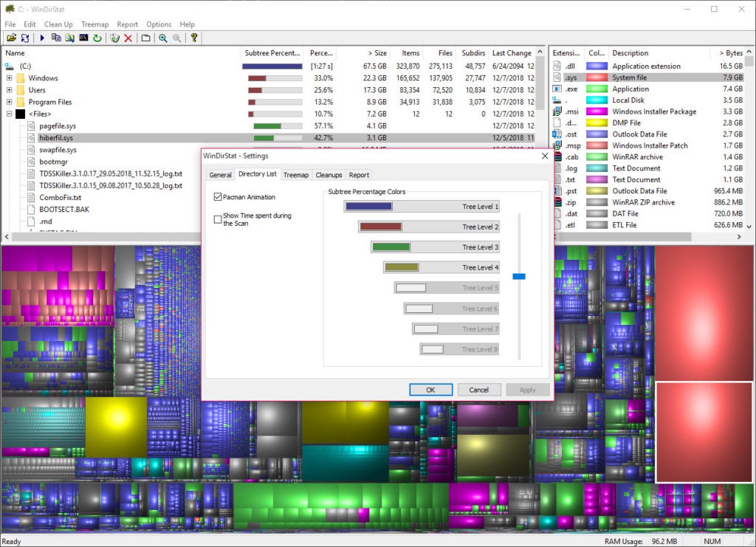
Task: Open Command Prompt Here from the toolbar
Action: click(x=83, y=38)
